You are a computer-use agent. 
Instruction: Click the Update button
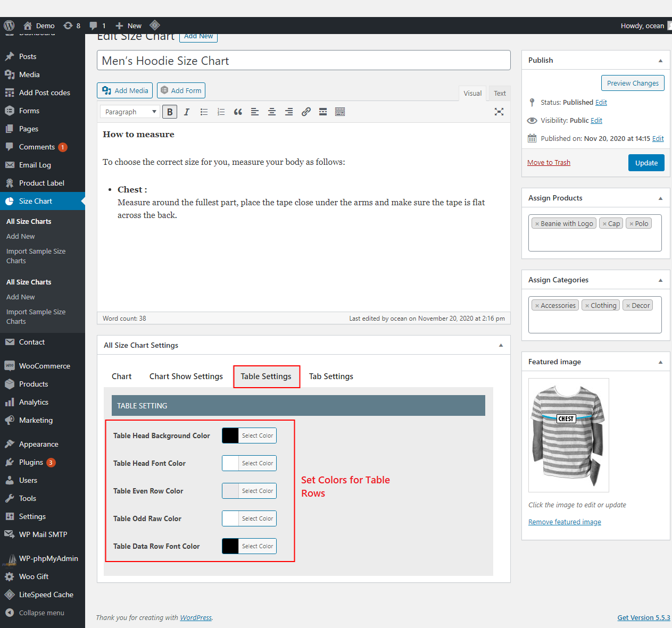[646, 163]
